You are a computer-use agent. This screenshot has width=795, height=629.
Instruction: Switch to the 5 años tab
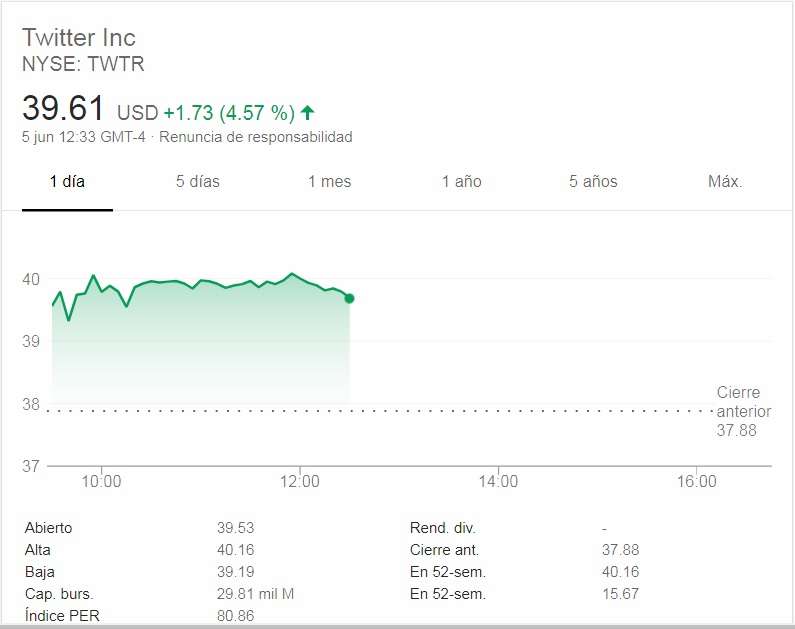[x=593, y=181]
